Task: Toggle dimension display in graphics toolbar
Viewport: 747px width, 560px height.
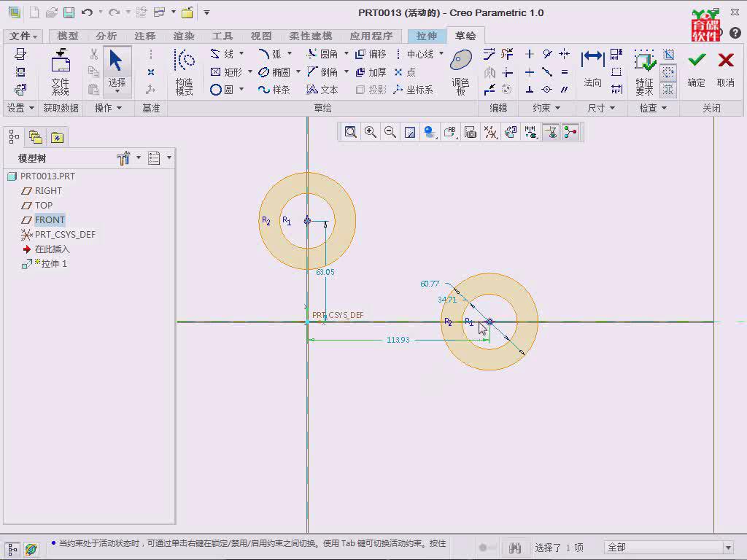Action: click(x=530, y=132)
